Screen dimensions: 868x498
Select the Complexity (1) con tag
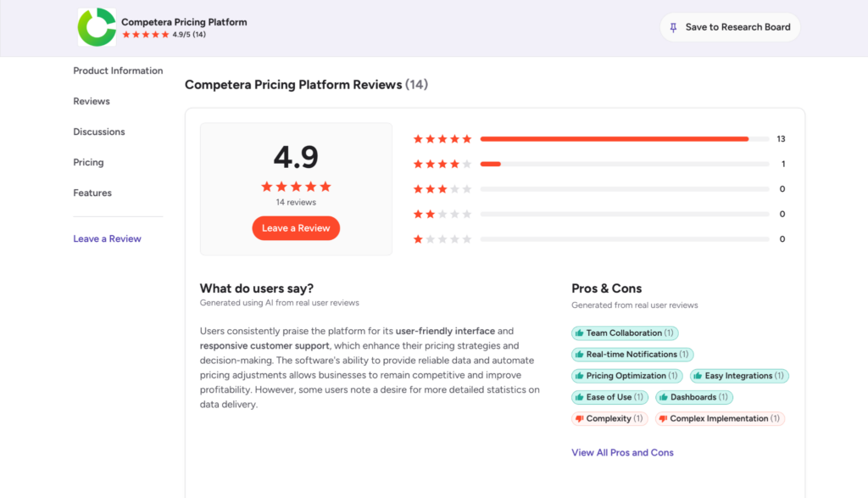tap(609, 419)
